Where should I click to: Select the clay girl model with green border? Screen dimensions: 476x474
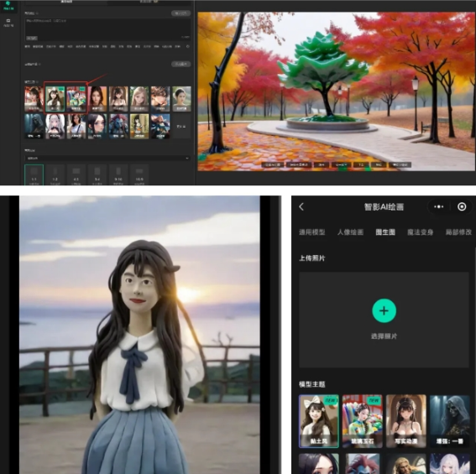[x=55, y=99]
